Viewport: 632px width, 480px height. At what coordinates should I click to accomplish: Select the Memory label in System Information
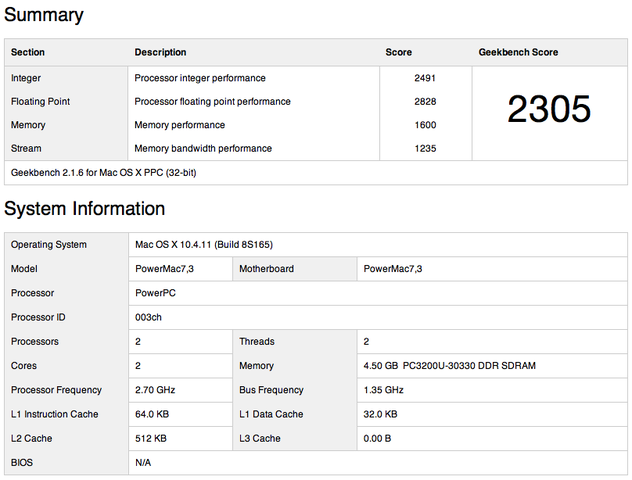pos(256,366)
